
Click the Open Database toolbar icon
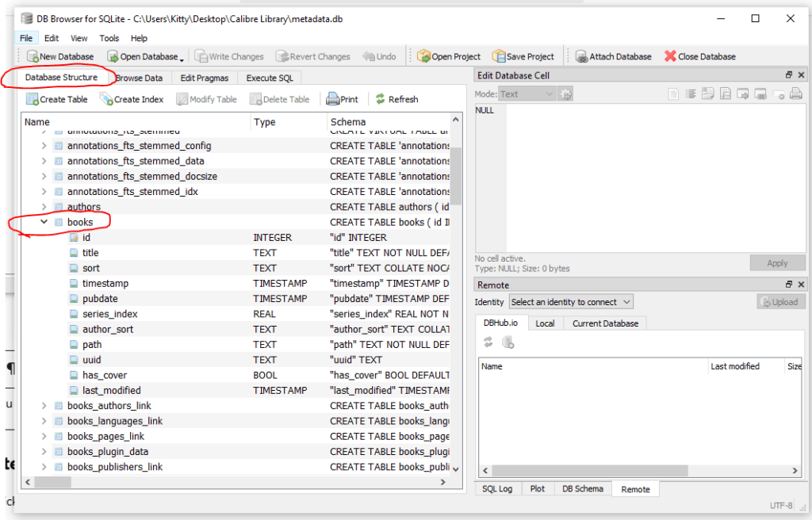coord(113,56)
